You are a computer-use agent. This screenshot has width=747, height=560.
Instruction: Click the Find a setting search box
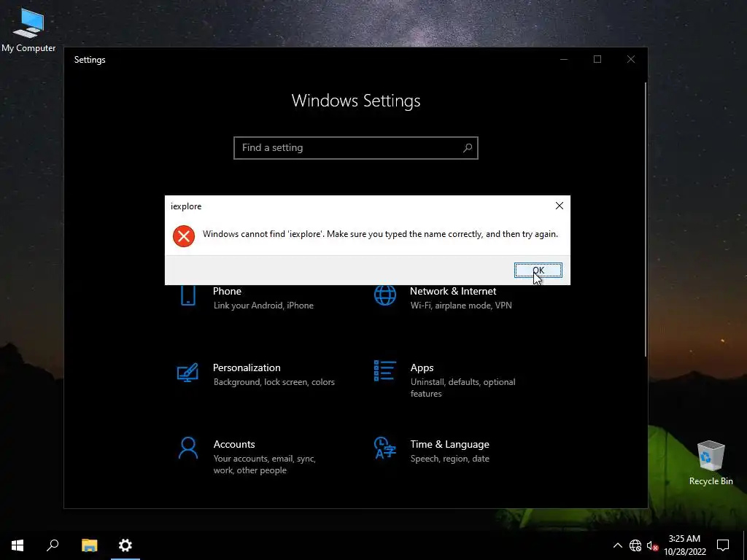coord(356,147)
